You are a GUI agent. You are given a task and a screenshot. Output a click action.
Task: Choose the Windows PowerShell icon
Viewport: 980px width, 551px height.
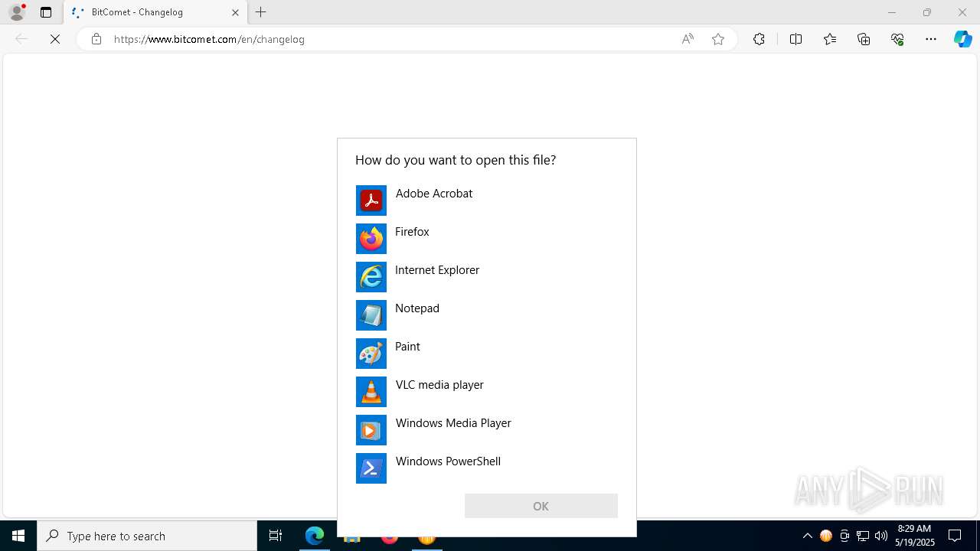pyautogui.click(x=371, y=468)
